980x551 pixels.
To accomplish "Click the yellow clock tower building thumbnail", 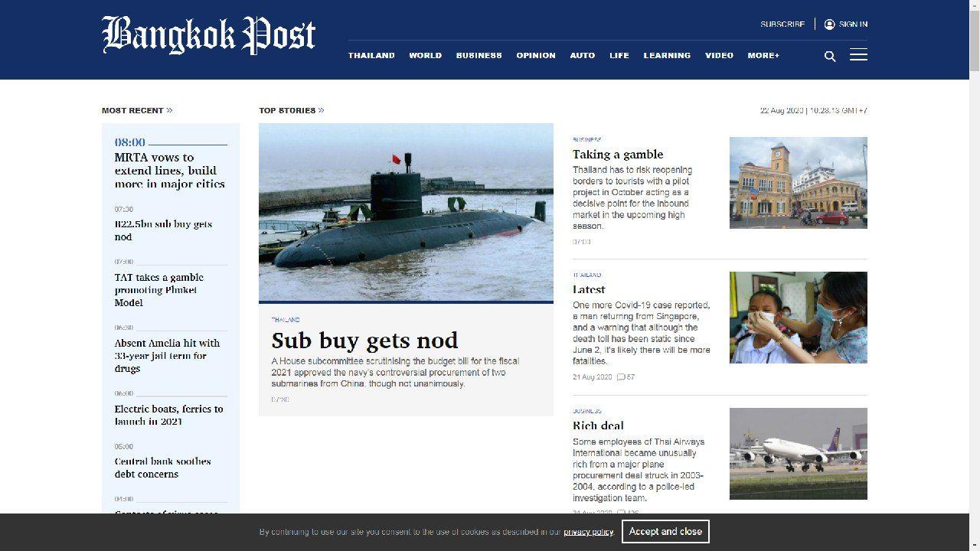I will [x=798, y=182].
